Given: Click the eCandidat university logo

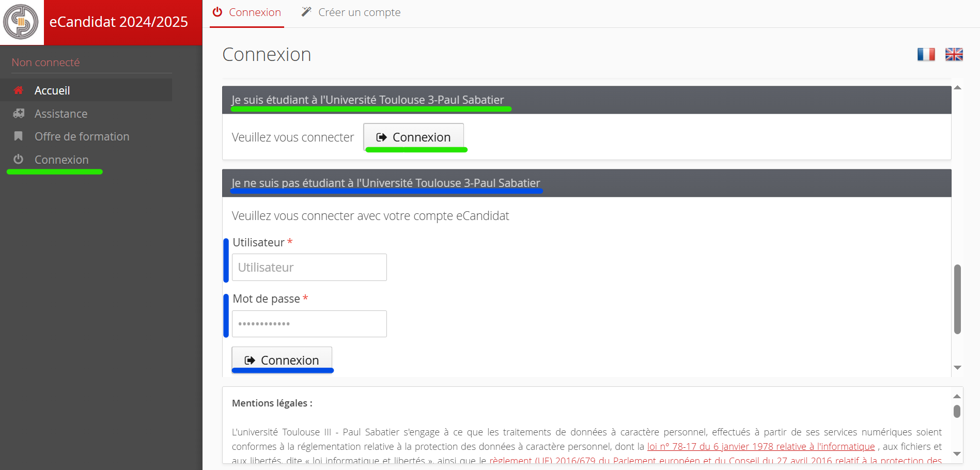Looking at the screenshot, I should click(x=21, y=22).
